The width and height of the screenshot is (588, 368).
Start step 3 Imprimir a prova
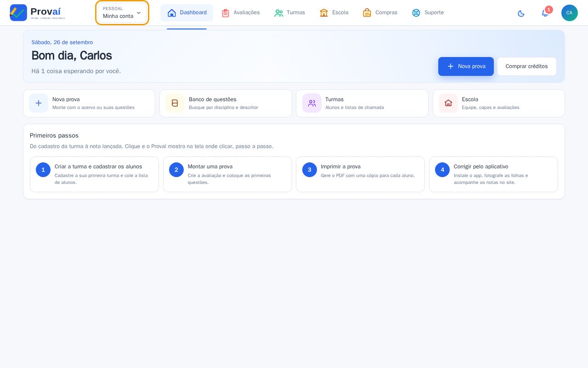[x=360, y=174]
